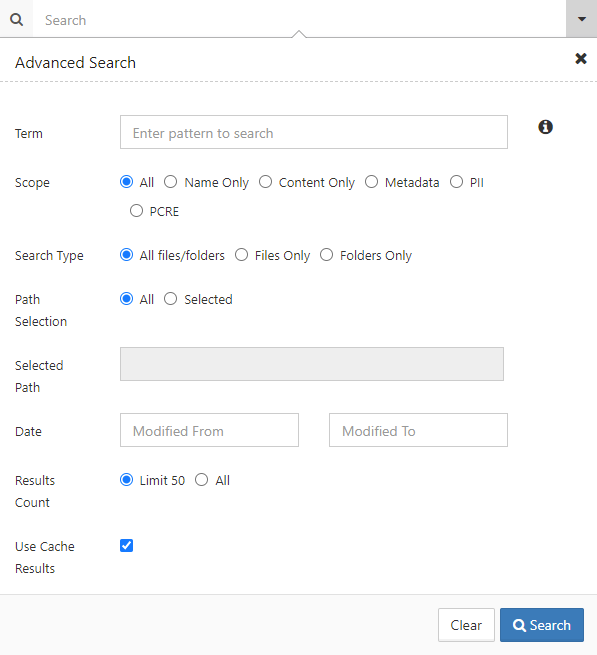597x655 pixels.
Task: Collapse the advanced search dropdown arrow
Action: coord(582,19)
